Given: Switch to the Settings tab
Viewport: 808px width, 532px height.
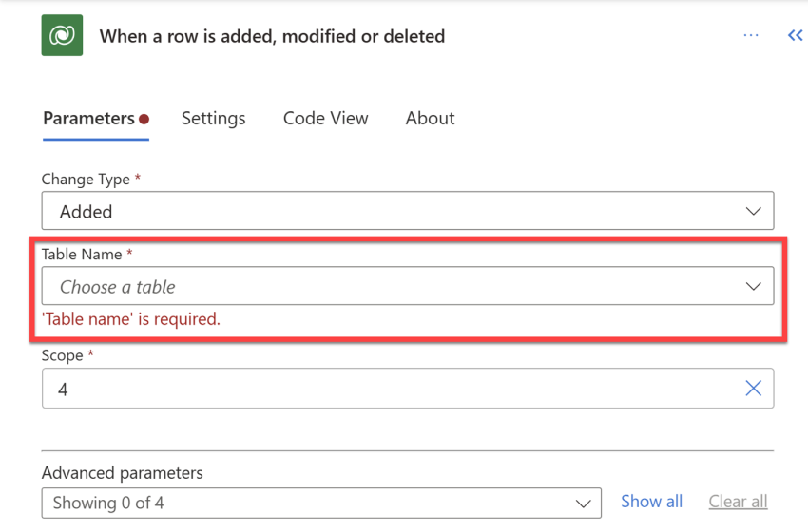Looking at the screenshot, I should pos(213,119).
